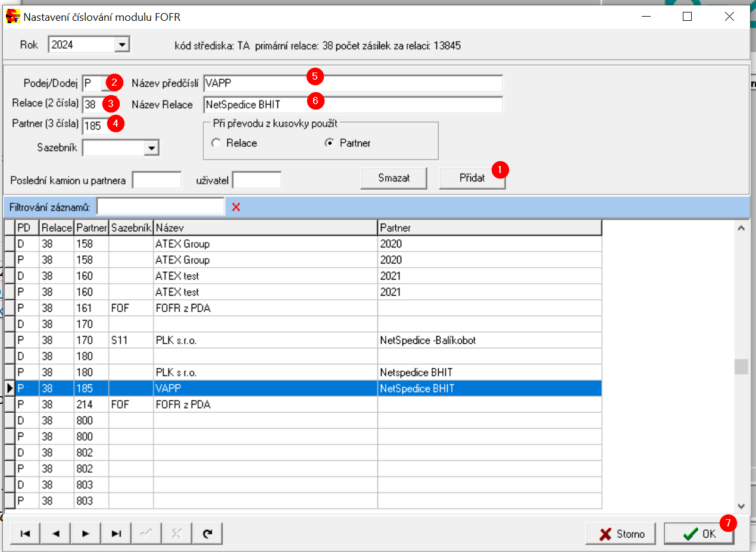Click the Název column header
Image resolution: width=756 pixels, height=552 pixels.
[x=265, y=228]
